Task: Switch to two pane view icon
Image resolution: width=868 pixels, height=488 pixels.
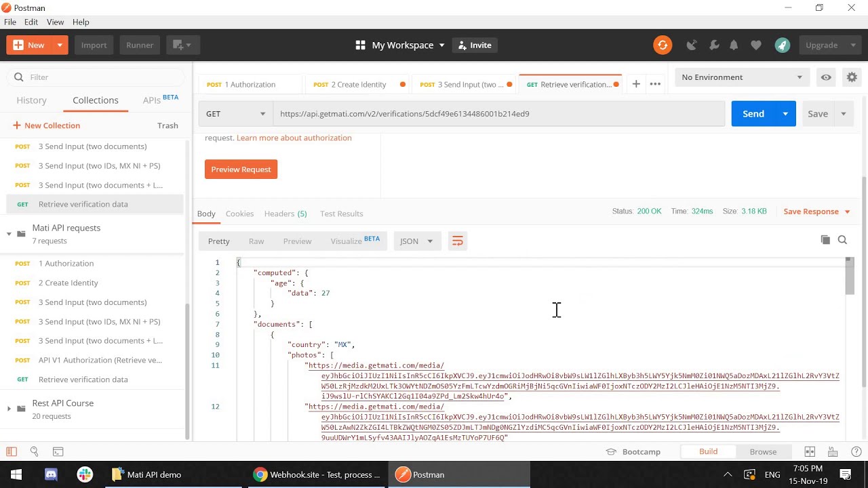Action: [x=810, y=451]
